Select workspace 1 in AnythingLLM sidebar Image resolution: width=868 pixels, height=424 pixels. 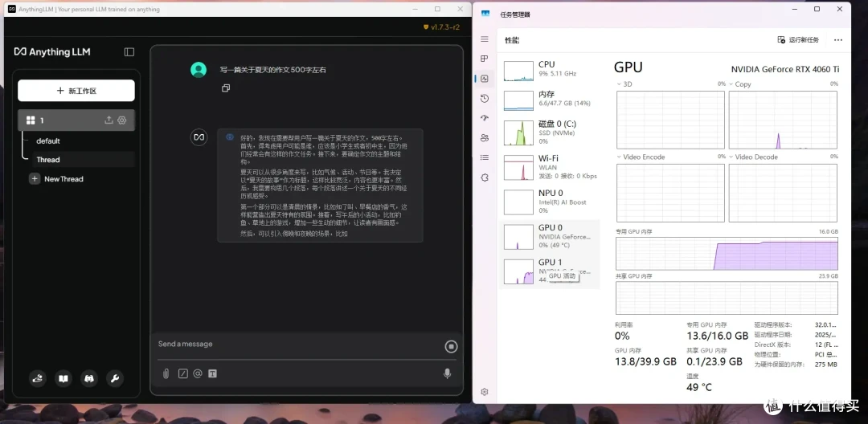76,120
